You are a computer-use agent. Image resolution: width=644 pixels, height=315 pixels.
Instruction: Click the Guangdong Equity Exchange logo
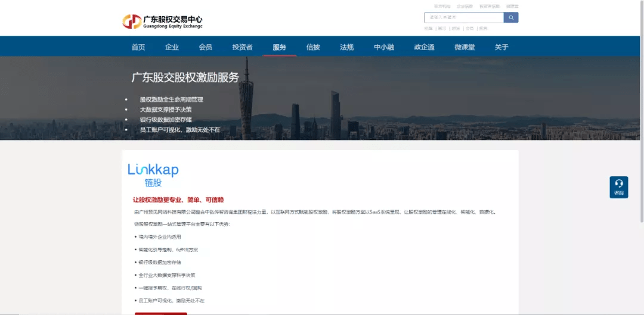tap(162, 22)
